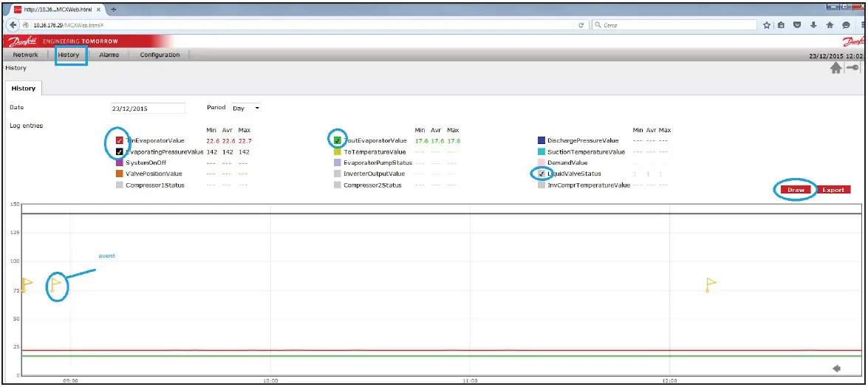
Task: Uncheck the LiquidValveStatus checkbox
Action: pos(541,174)
